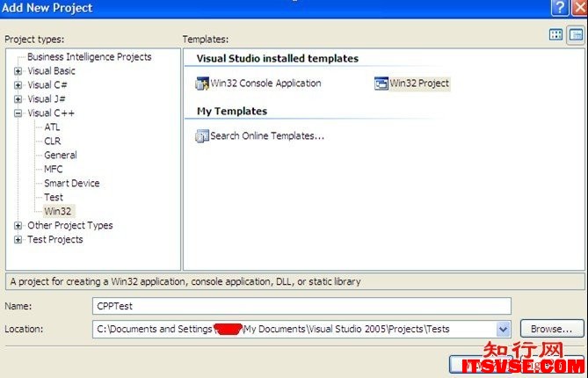Select Test under Visual C++
This screenshot has height=378, width=588.
(x=54, y=197)
